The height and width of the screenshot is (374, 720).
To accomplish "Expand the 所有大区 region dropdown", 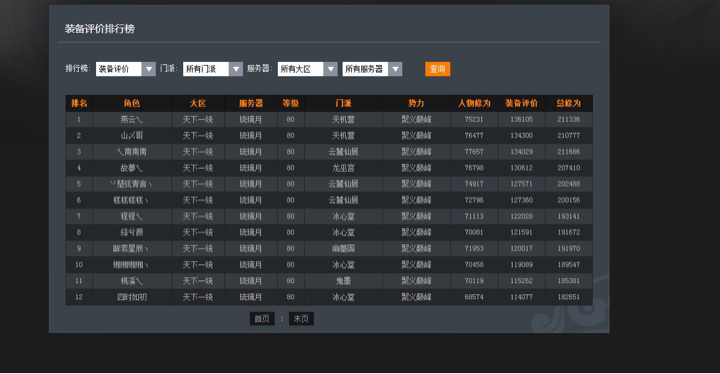I will [307, 69].
